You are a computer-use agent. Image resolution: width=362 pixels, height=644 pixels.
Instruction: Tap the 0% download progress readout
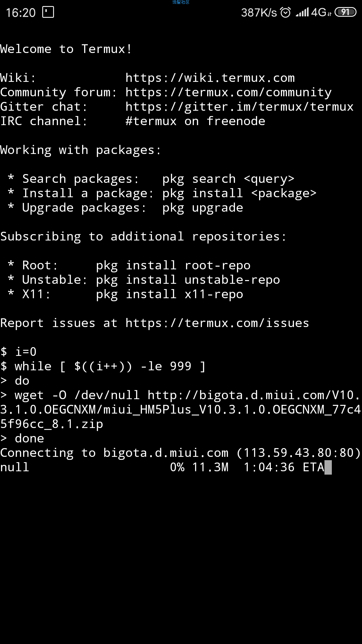(x=177, y=467)
